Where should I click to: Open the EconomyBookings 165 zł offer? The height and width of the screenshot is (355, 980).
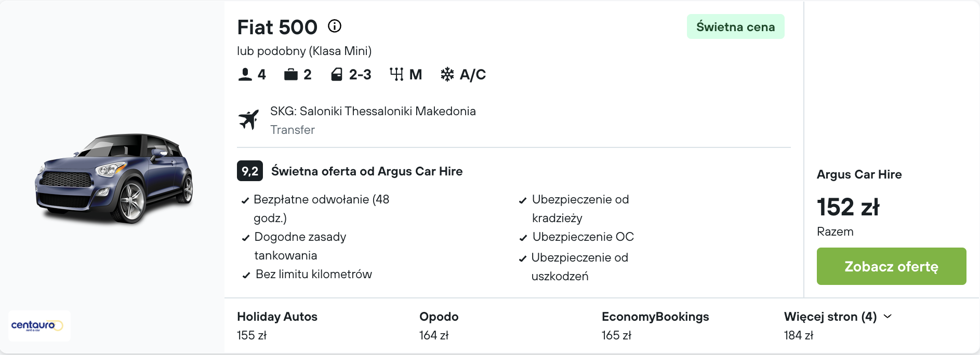click(655, 326)
